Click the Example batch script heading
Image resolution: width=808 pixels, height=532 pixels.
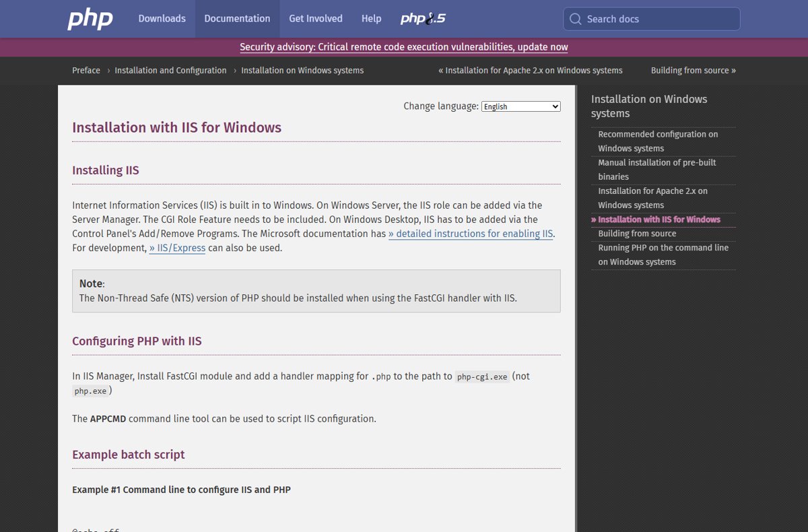point(129,455)
